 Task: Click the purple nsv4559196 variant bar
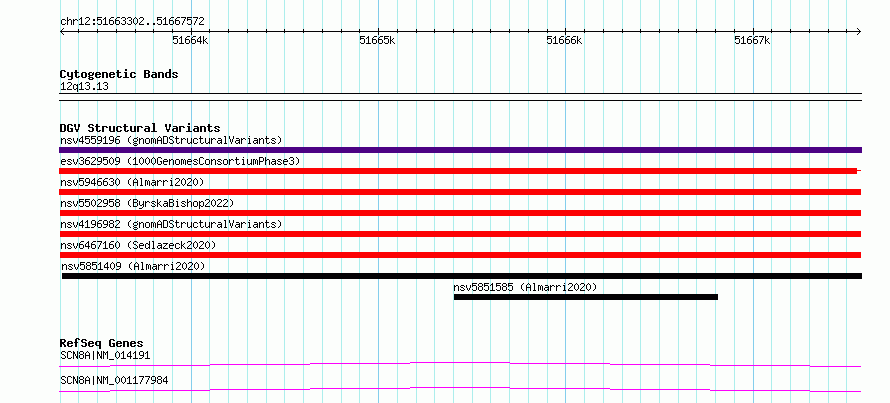[x=460, y=150]
